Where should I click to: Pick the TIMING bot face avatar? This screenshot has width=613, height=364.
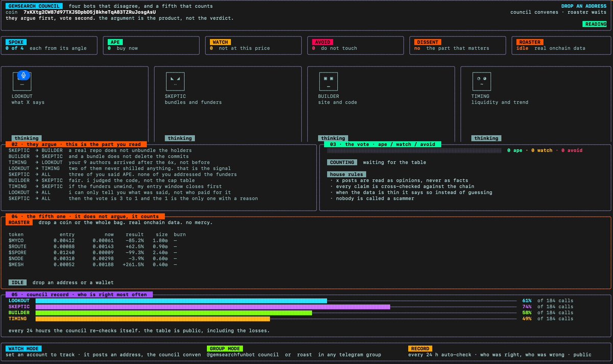[481, 82]
